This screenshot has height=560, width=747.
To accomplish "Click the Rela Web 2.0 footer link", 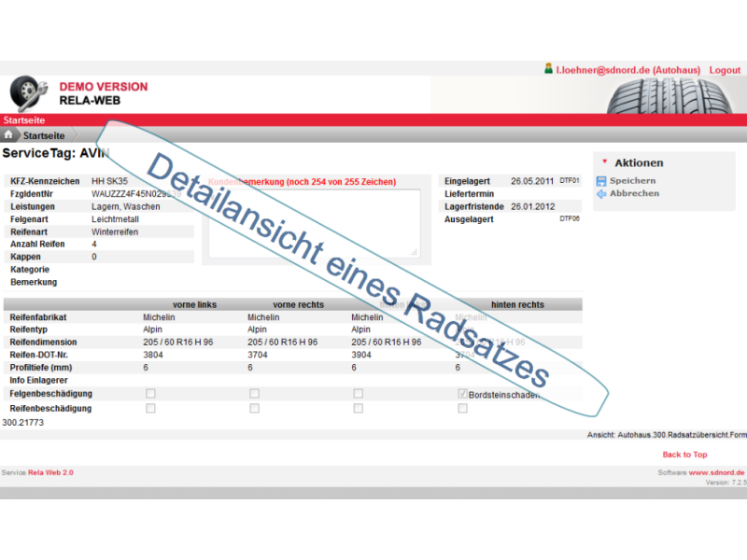I will [50, 472].
